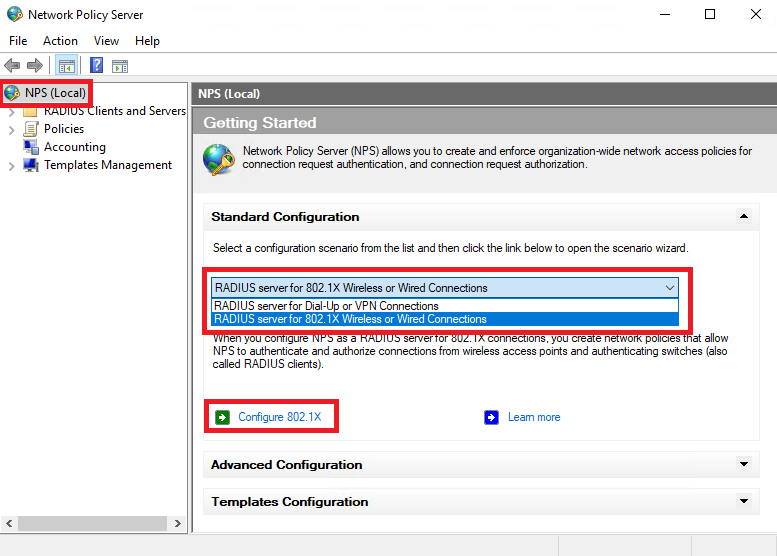This screenshot has width=777, height=556.
Task: Expand the Templates Management tree node chevron
Action: tap(11, 167)
